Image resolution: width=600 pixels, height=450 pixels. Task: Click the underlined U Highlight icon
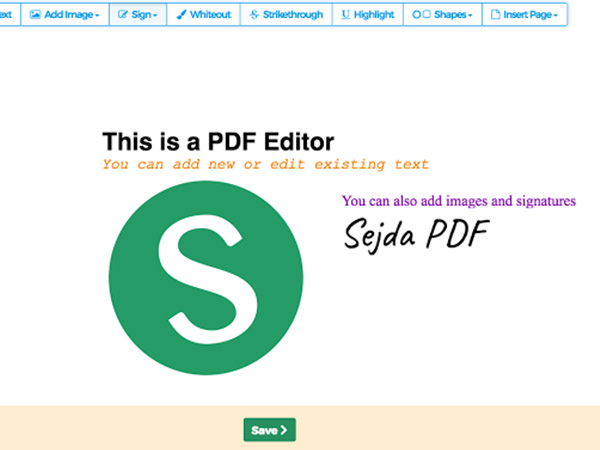point(346,15)
